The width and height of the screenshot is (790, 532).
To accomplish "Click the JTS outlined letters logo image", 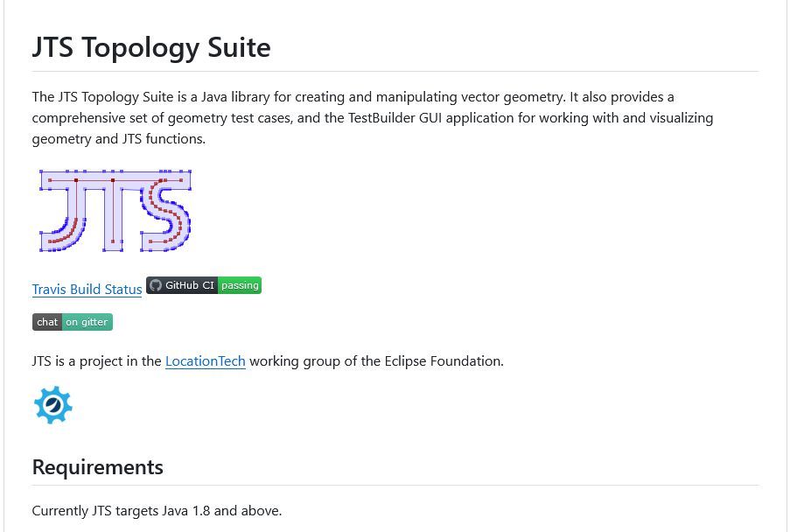I will [x=115, y=211].
